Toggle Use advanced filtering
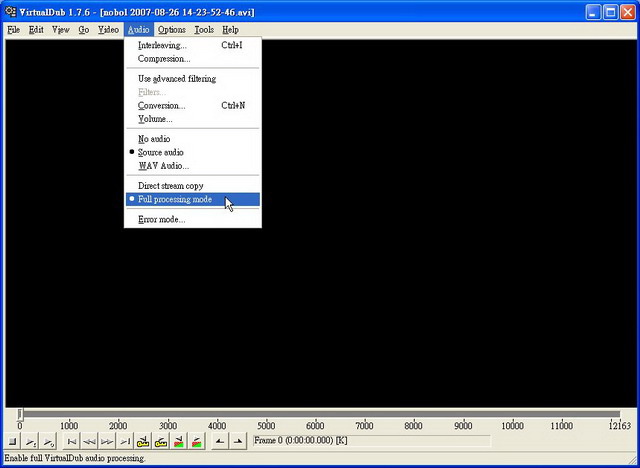640x468 pixels. coord(193,78)
